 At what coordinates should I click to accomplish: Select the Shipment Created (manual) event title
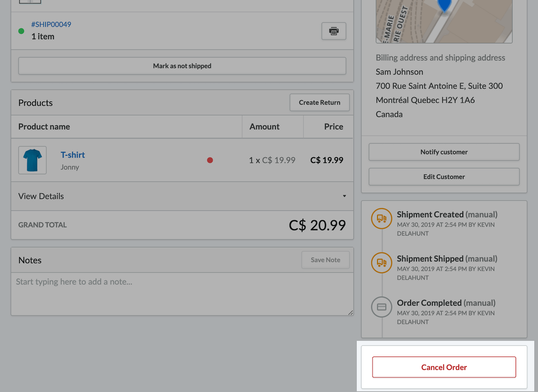point(447,214)
